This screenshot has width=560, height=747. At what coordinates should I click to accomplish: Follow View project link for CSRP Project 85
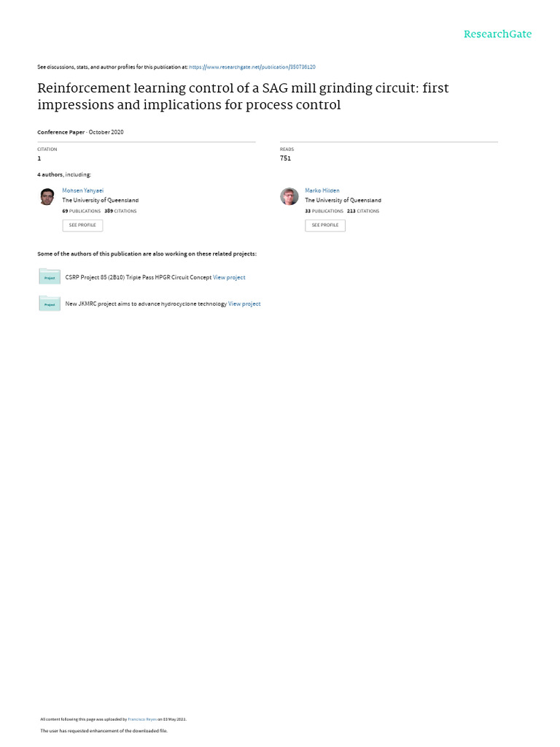pyautogui.click(x=229, y=277)
